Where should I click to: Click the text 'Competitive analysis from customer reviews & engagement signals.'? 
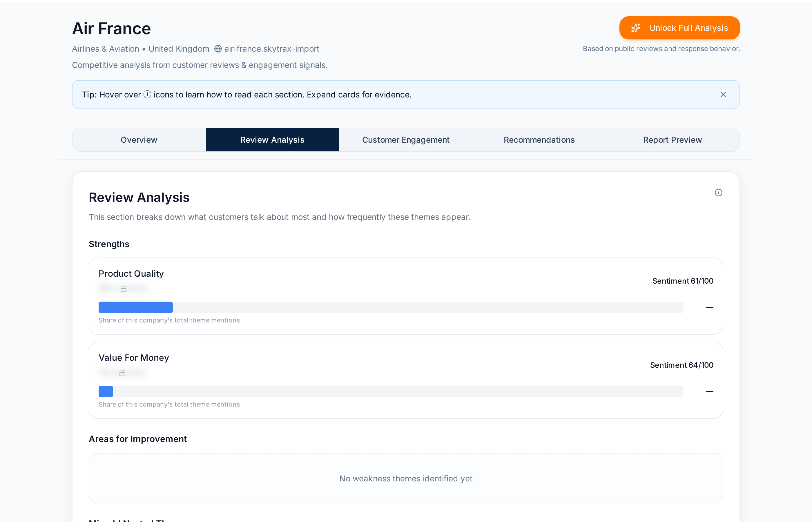coord(200,65)
